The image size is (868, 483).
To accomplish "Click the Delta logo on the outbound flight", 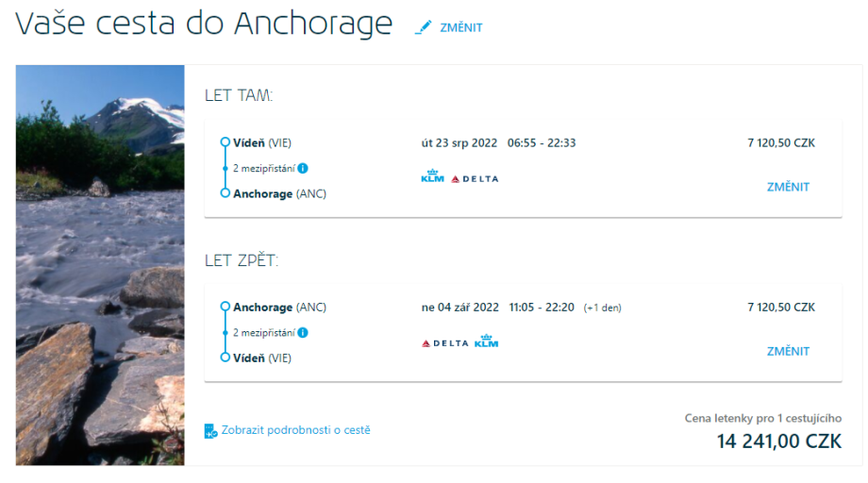I will (x=475, y=178).
